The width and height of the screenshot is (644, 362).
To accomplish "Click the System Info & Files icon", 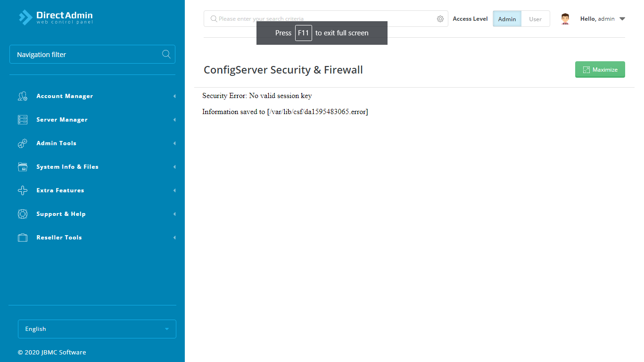I will tap(23, 167).
